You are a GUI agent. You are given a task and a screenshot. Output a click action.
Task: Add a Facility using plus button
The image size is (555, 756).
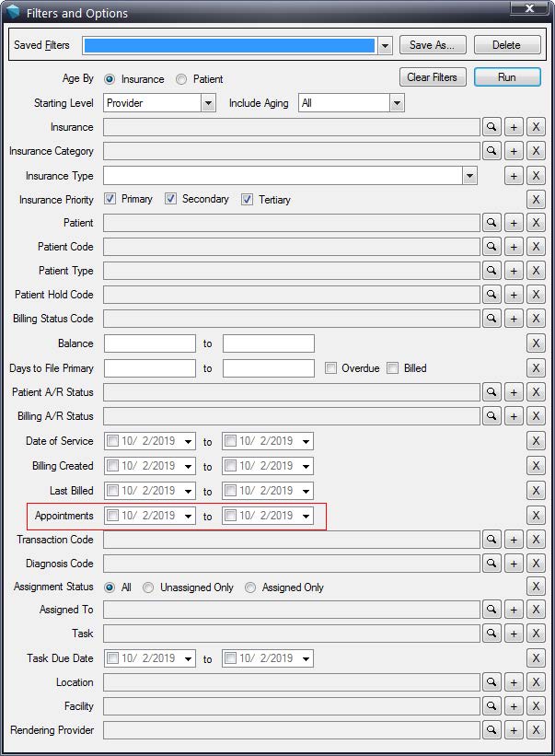click(514, 706)
